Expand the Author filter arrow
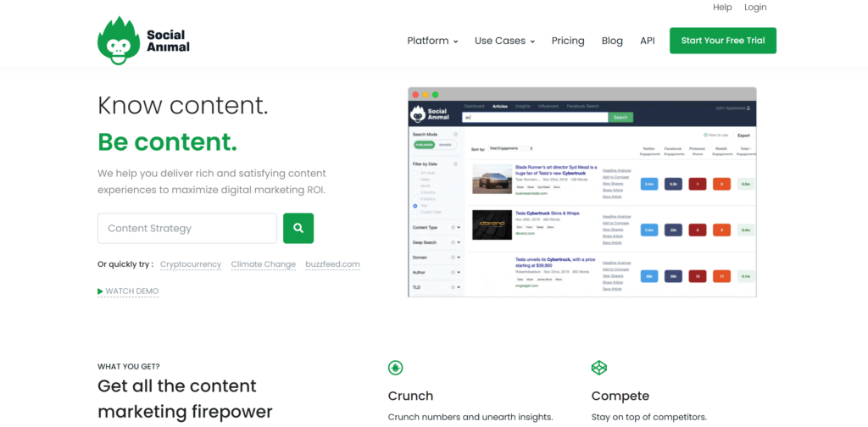This screenshot has height=427, width=868. [x=459, y=272]
